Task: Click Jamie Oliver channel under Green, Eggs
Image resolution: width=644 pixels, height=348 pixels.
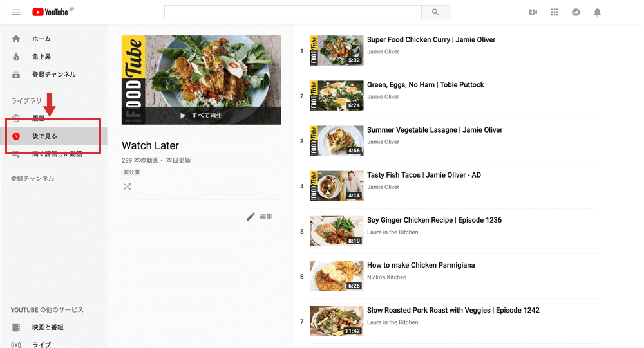Action: click(x=383, y=97)
